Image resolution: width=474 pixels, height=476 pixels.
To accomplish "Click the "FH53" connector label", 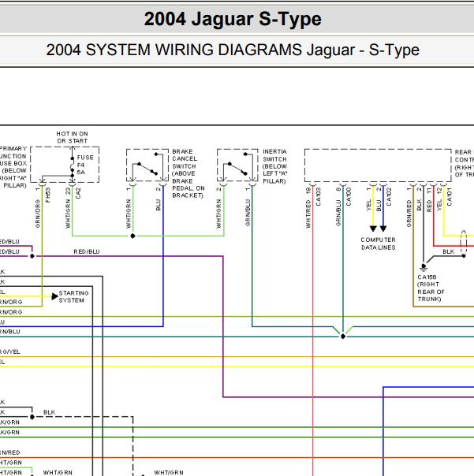I will (47, 195).
